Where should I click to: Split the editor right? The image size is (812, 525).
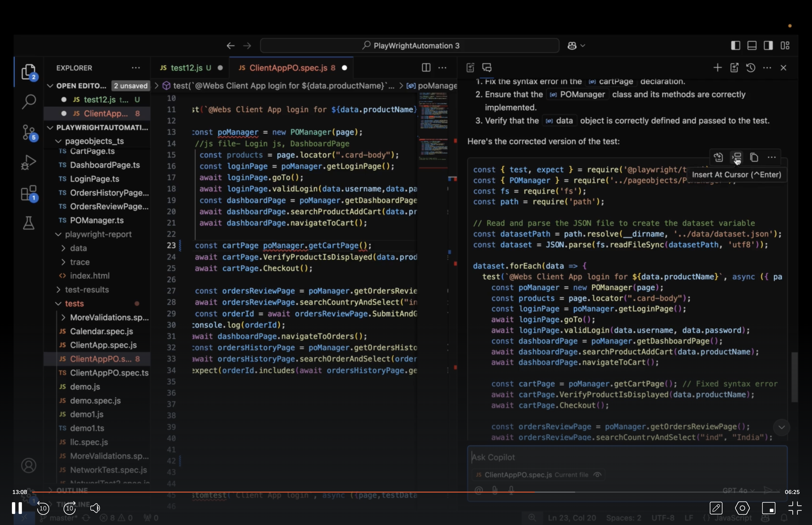426,67
